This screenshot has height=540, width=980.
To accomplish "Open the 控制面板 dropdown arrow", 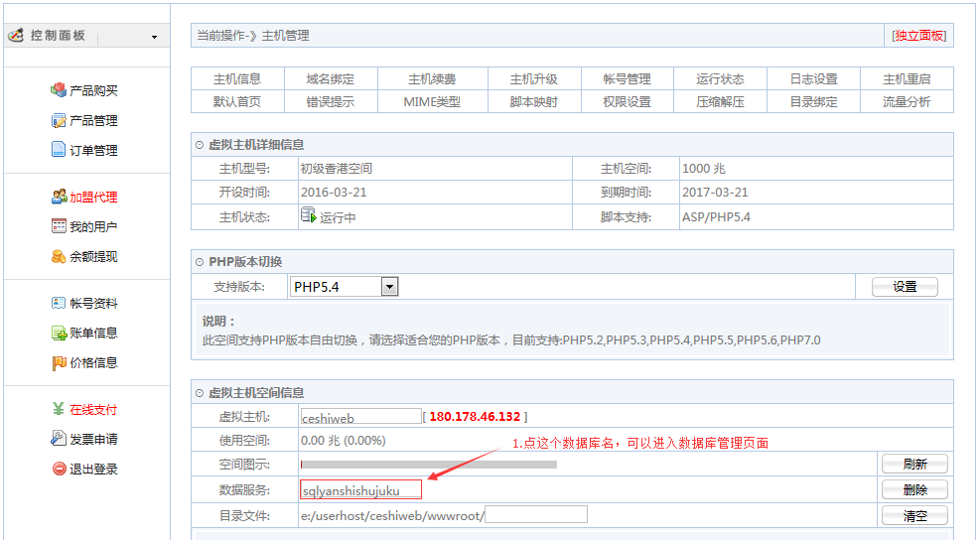I will [154, 37].
